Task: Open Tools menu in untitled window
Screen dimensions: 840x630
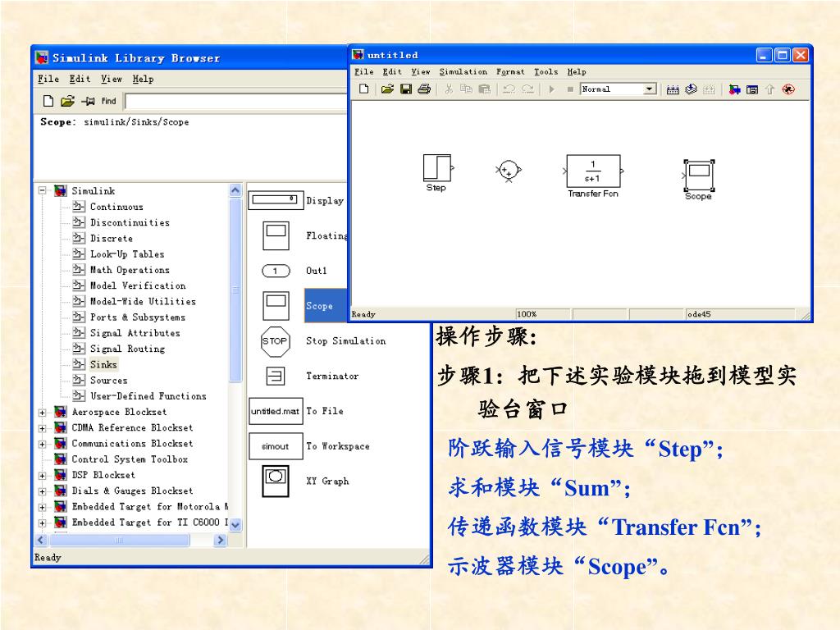Action: point(546,72)
